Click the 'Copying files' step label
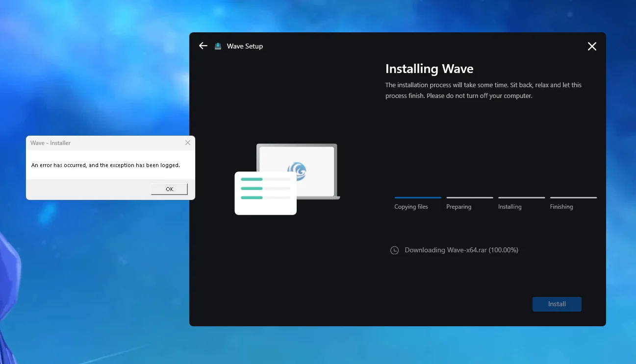The image size is (636, 364). point(411,207)
